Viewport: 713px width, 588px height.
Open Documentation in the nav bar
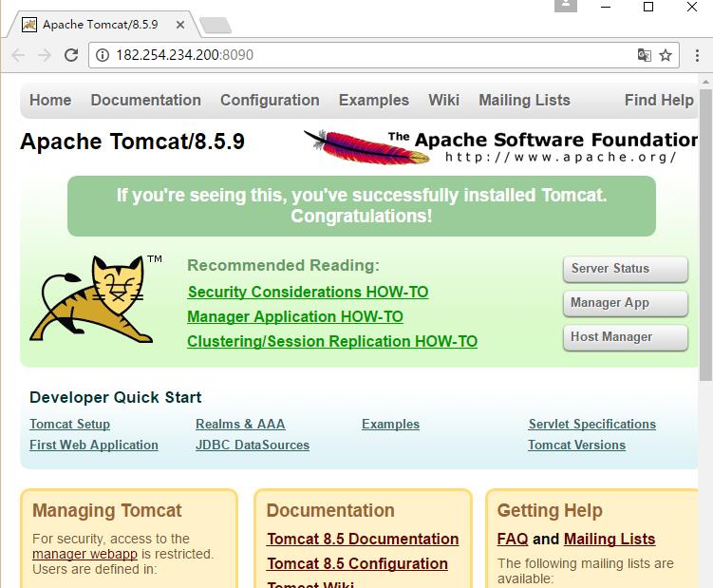tap(146, 100)
